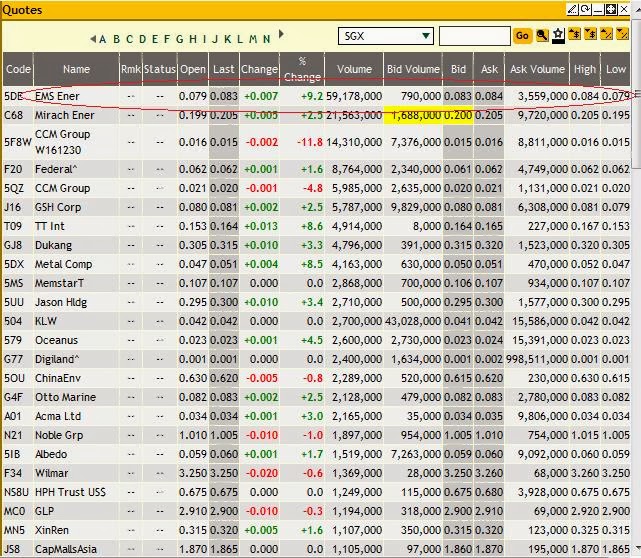641x558 pixels.
Task: Select the CCM Group W161230 row name
Action: 63,142
